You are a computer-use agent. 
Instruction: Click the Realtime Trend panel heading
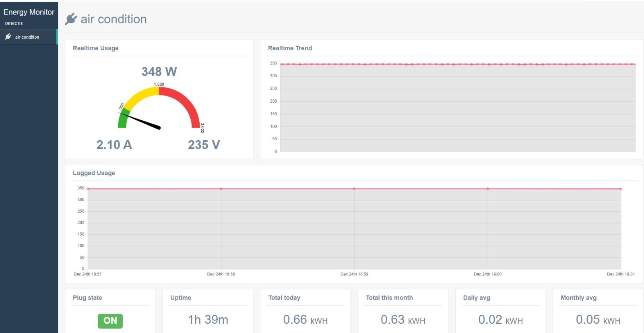tap(290, 48)
